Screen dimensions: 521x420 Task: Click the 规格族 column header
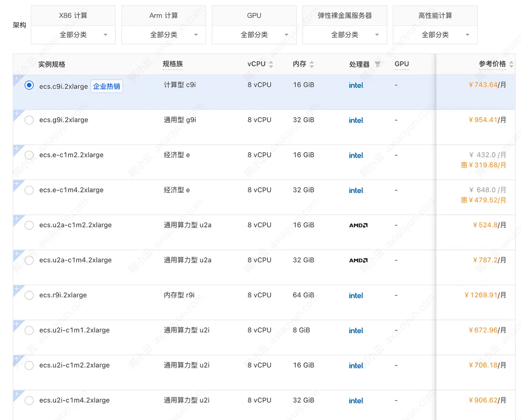point(173,64)
